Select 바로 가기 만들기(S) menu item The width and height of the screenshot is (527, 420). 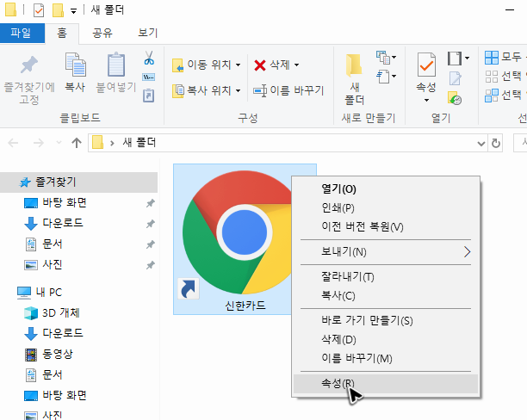386,320
